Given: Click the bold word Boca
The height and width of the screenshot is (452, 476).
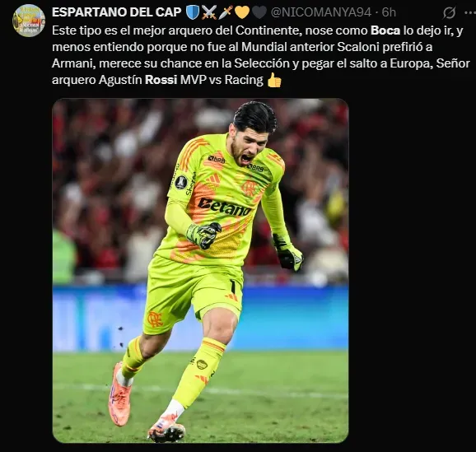Looking at the screenshot, I should 385,30.
